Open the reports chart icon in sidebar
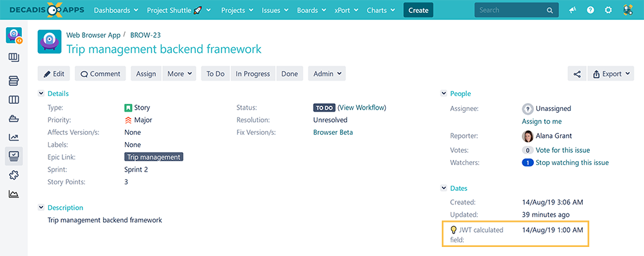The width and height of the screenshot is (644, 256). (x=14, y=137)
